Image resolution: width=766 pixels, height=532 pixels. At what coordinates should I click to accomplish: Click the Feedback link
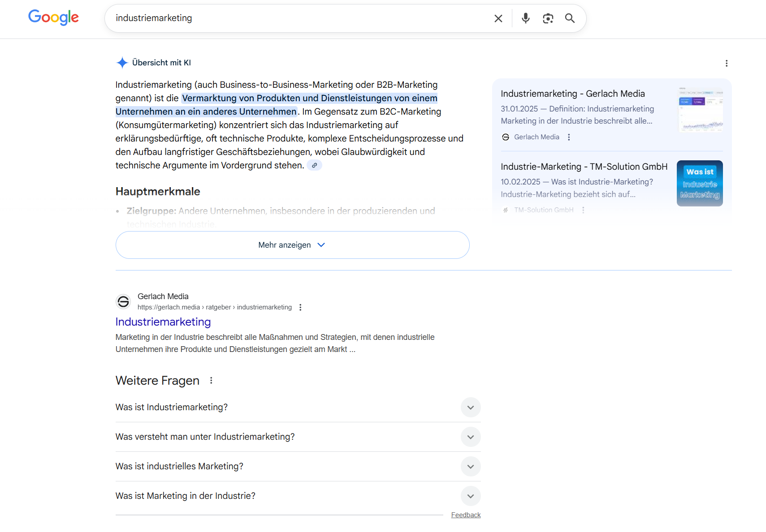click(x=466, y=515)
